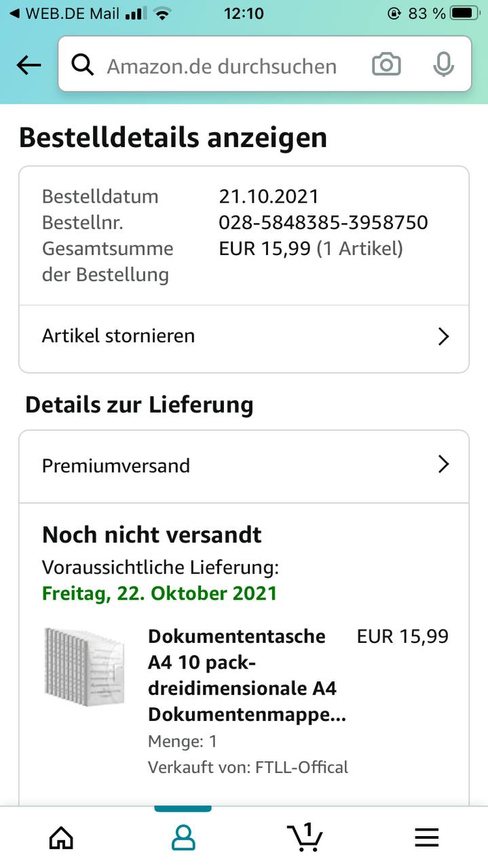
Task: Expand Artikel stornieren chevron
Action: 443,336
